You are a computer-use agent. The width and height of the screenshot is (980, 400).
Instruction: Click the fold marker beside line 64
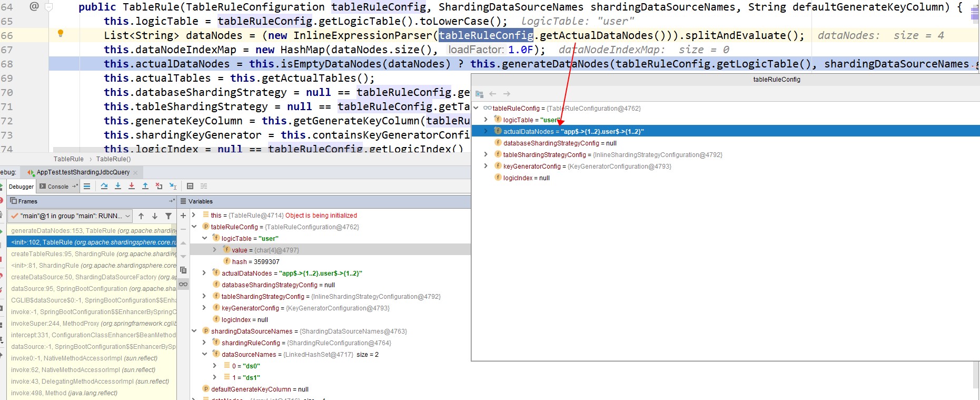(x=49, y=7)
